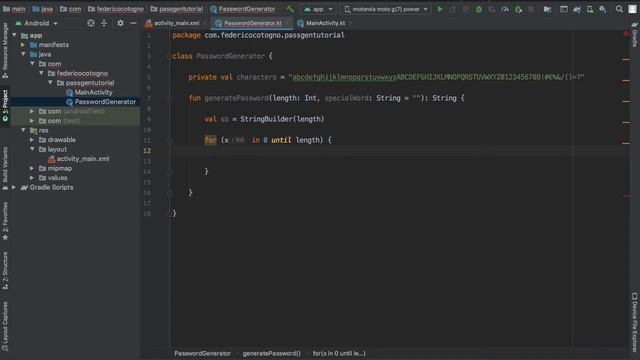This screenshot has width=640, height=360.
Task: Click generatePassword() in the bottom breadcrumb
Action: [x=271, y=353]
